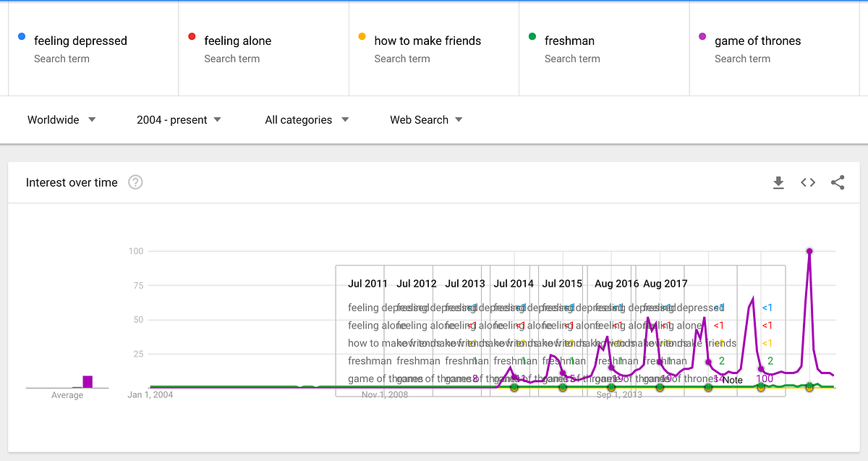Select the 'freshman' search term box
868x461 pixels.
click(x=569, y=41)
